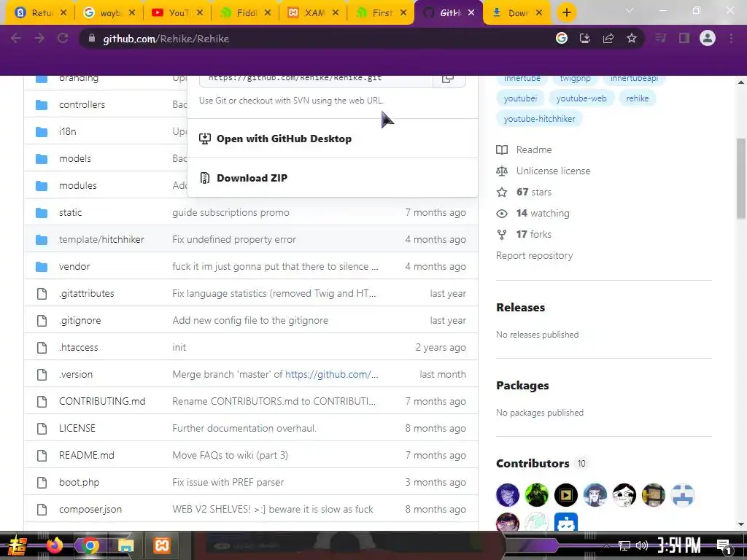Click the browser back arrow
The width and height of the screenshot is (747, 560).
click(16, 39)
